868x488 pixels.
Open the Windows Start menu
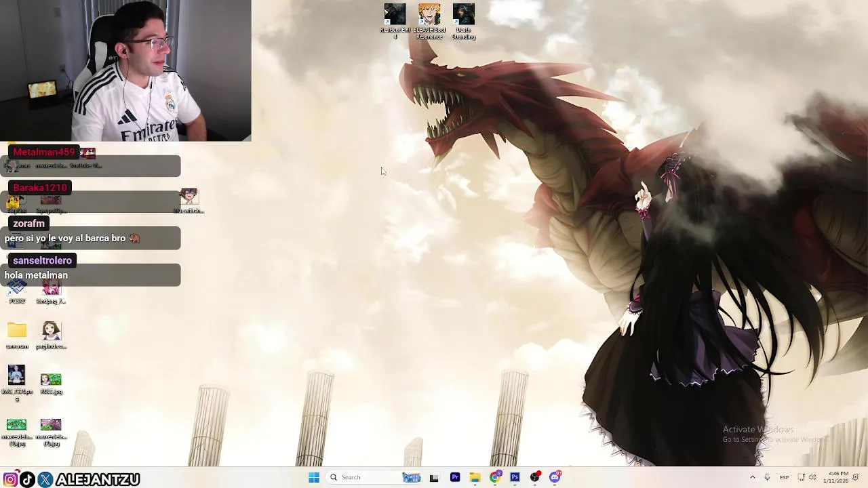point(314,477)
